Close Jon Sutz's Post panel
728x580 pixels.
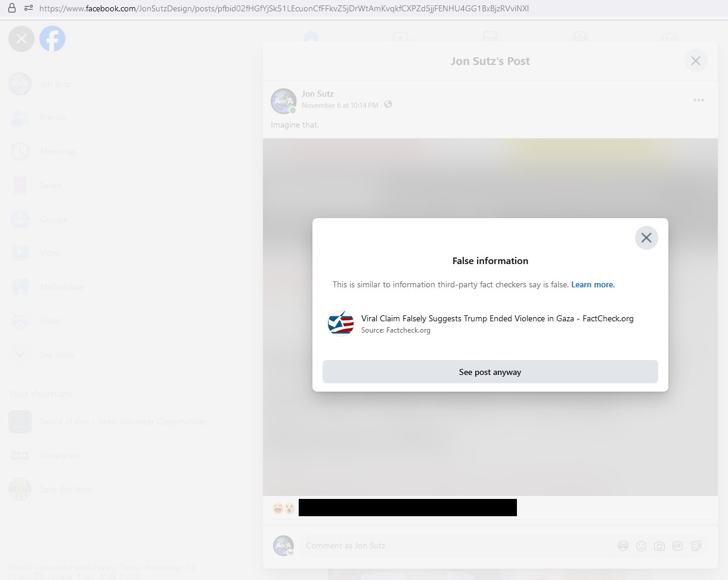(x=695, y=61)
